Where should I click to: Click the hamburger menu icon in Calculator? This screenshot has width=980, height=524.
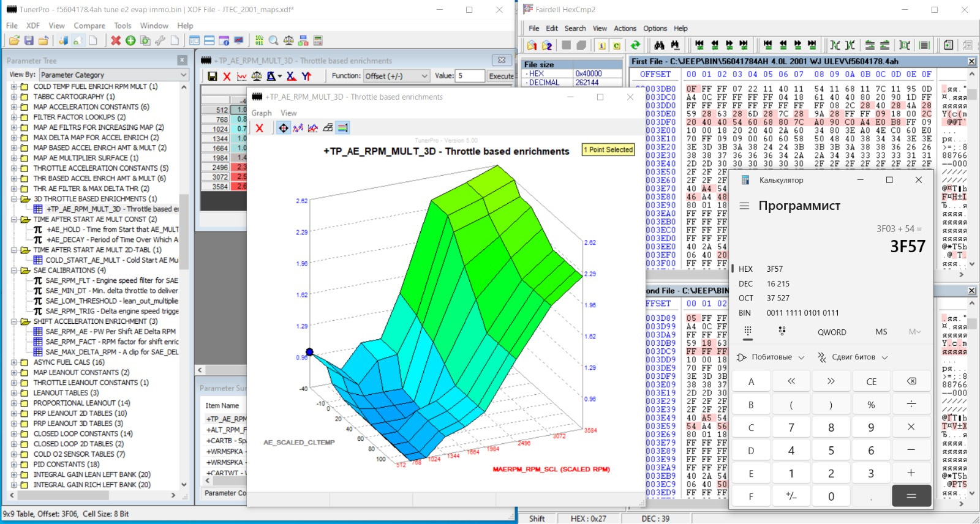[744, 206]
